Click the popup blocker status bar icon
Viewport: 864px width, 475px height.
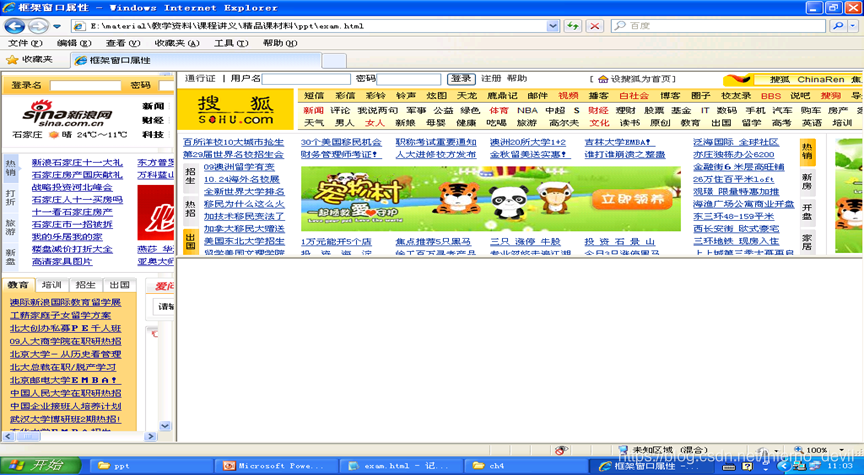(561, 450)
